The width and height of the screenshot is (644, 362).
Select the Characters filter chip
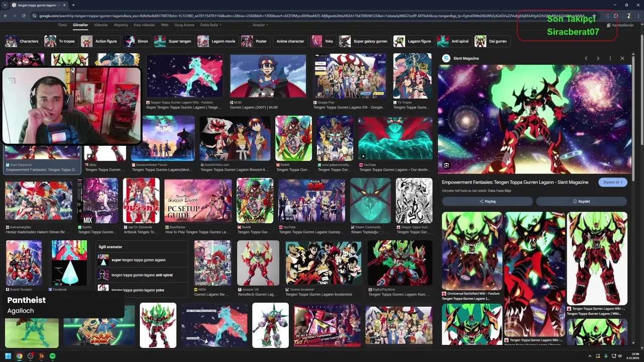[x=23, y=41]
